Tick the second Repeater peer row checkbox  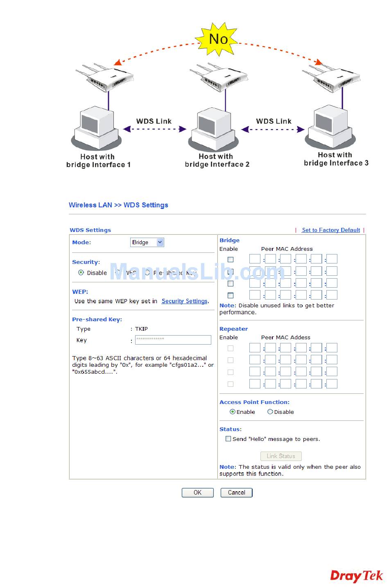[231, 360]
